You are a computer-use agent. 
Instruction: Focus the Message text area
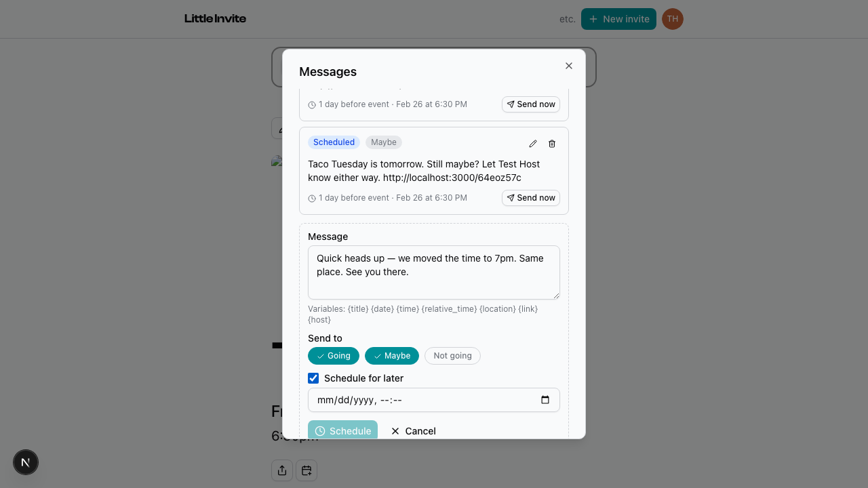click(434, 272)
